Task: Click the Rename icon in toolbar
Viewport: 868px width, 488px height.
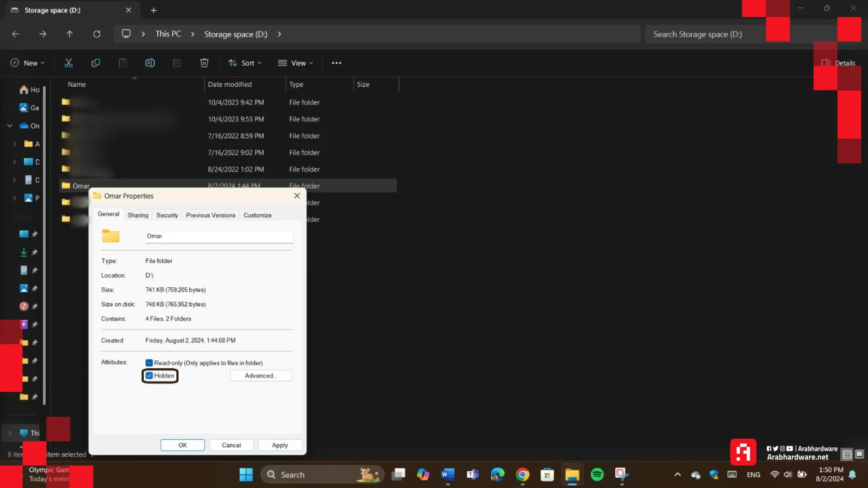Action: click(150, 63)
